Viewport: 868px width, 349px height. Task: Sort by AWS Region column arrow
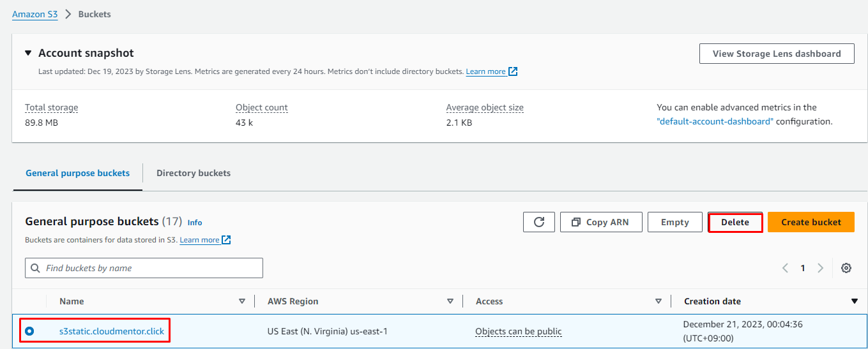coord(450,301)
